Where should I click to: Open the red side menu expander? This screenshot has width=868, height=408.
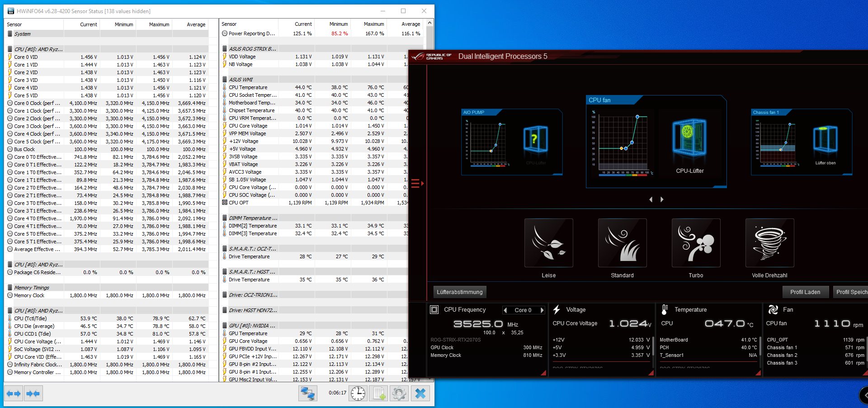point(417,184)
